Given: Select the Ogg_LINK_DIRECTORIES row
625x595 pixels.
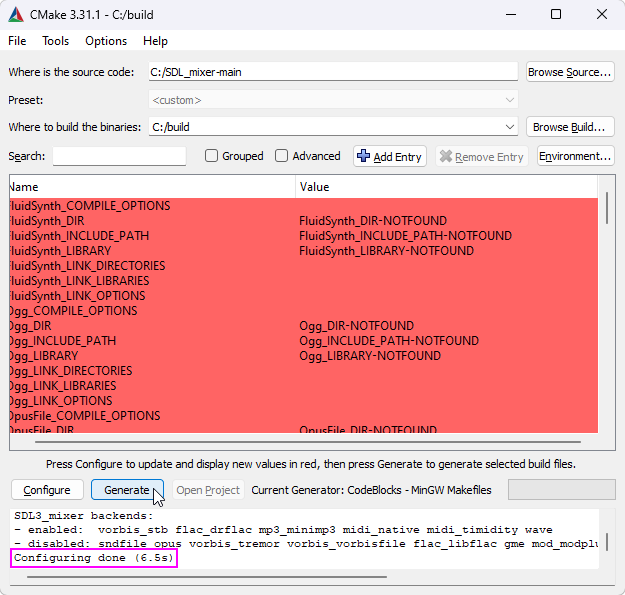Looking at the screenshot, I should pos(304,371).
